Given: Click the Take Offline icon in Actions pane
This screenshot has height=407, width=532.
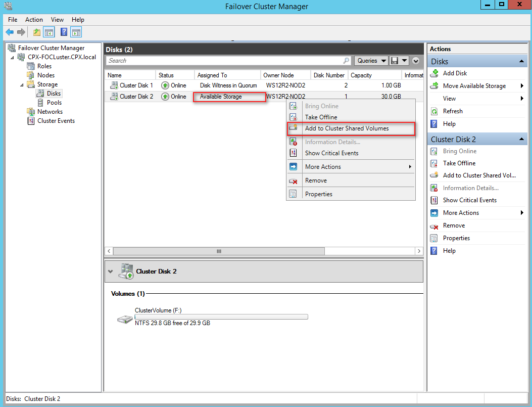Looking at the screenshot, I should [434, 163].
